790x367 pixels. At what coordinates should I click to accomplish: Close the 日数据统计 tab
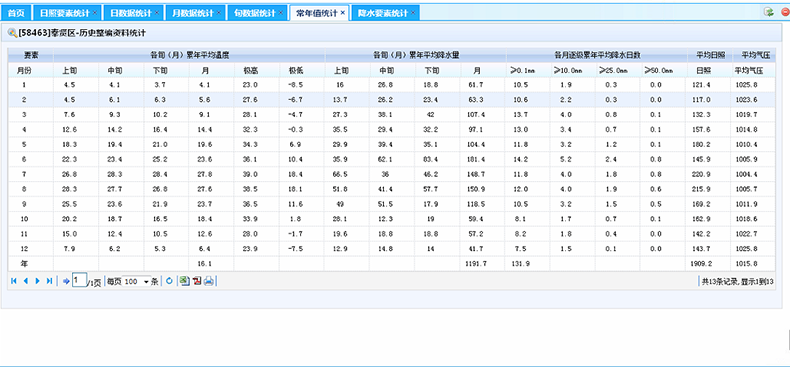click(157, 13)
